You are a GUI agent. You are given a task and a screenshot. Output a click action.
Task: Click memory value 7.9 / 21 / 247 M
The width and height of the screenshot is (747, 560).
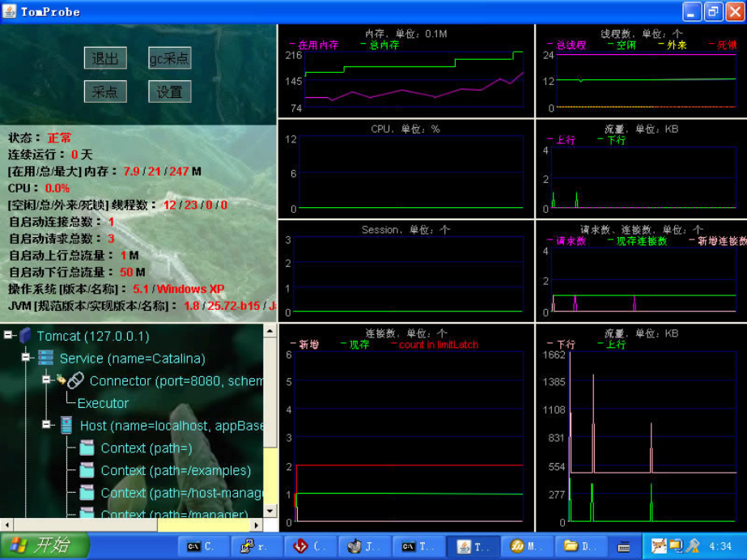tap(162, 172)
